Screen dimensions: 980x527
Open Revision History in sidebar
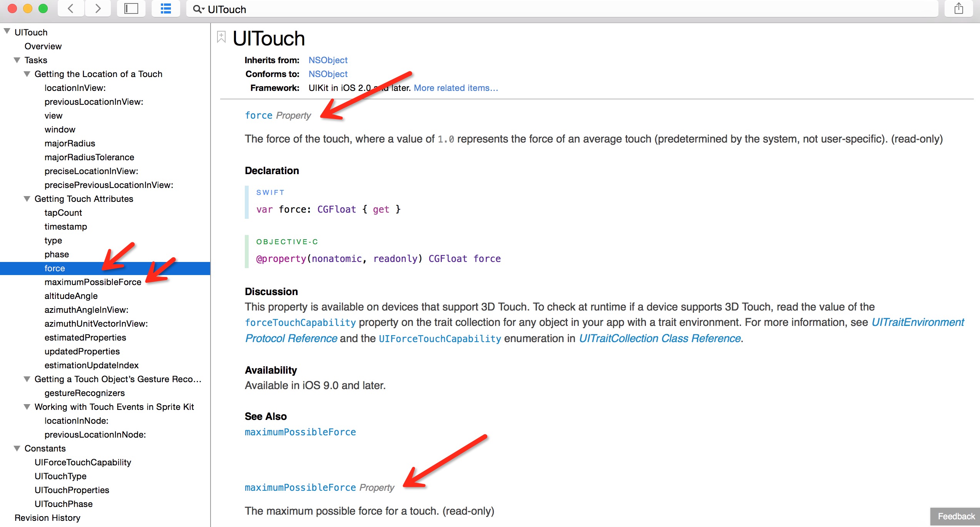47,518
